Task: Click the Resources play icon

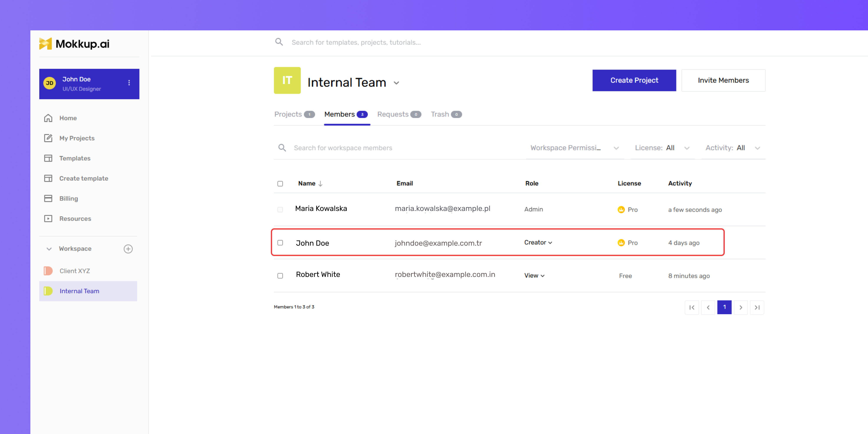Action: pos(48,219)
